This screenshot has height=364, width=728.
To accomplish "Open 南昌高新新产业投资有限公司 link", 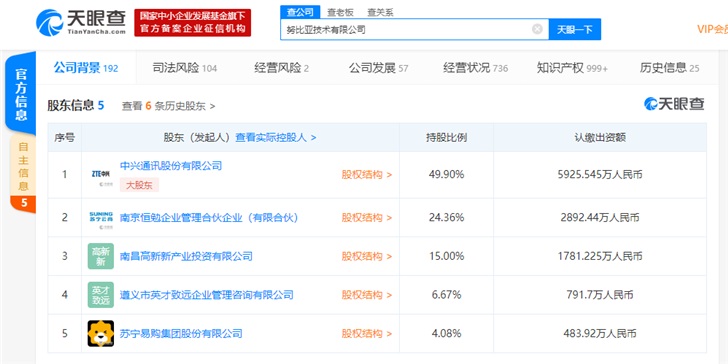I will click(x=186, y=256).
